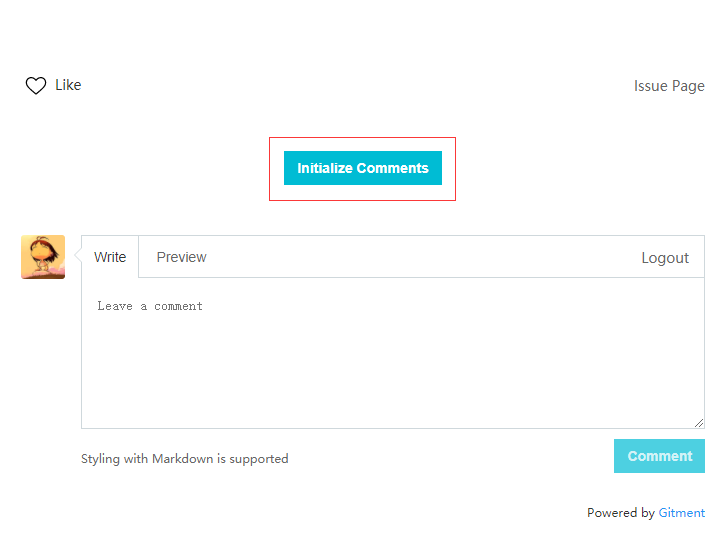
Task: Log out using the Logout link
Action: 665,258
